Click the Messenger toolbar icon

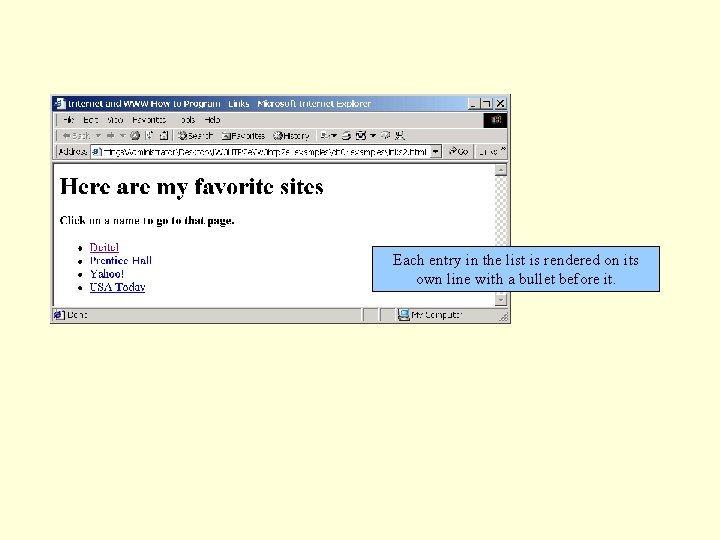click(400, 135)
